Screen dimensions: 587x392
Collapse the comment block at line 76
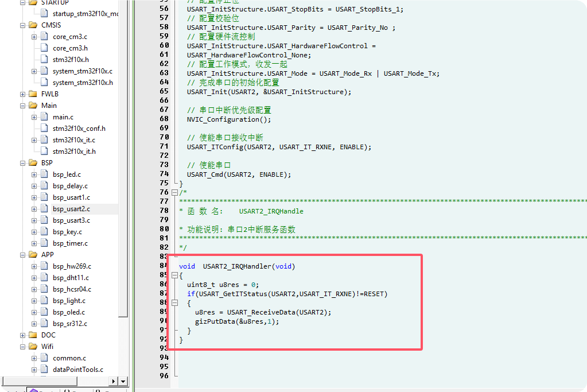tap(175, 192)
